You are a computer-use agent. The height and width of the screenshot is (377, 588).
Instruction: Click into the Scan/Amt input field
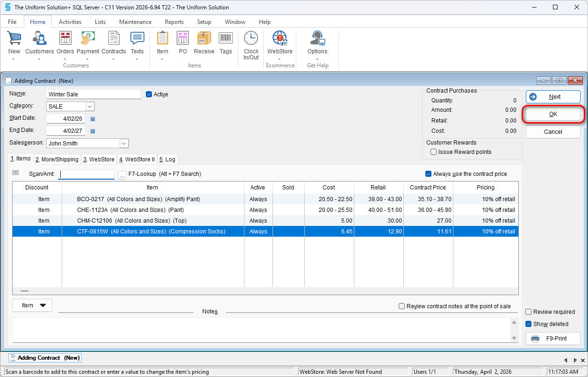click(x=86, y=174)
